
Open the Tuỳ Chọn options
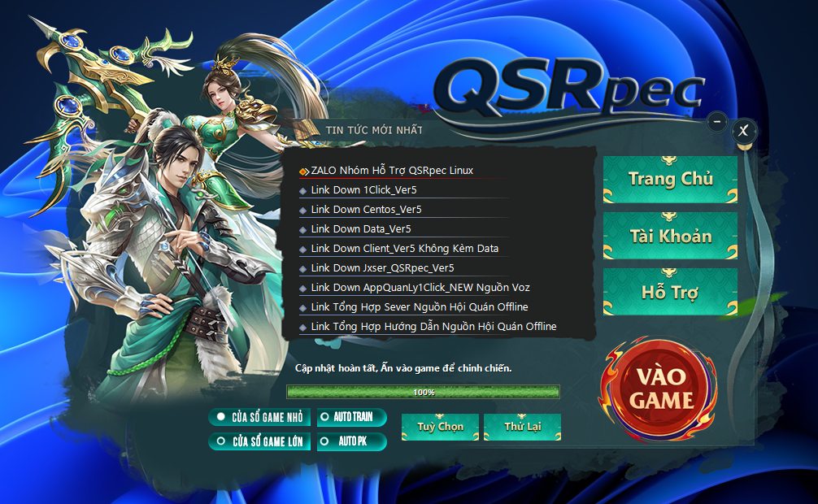pos(440,427)
